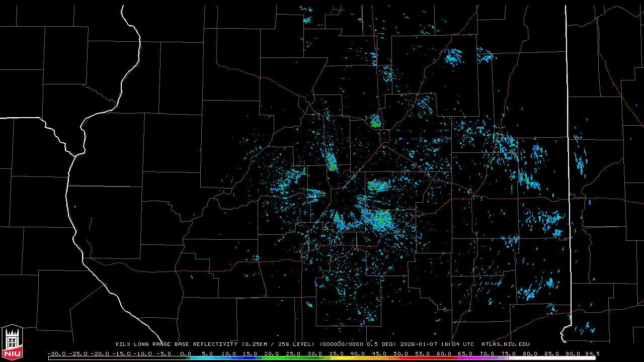Image resolution: width=644 pixels, height=362 pixels.
Task: Click the 94.5 label on the scale
Action: [x=592, y=353]
